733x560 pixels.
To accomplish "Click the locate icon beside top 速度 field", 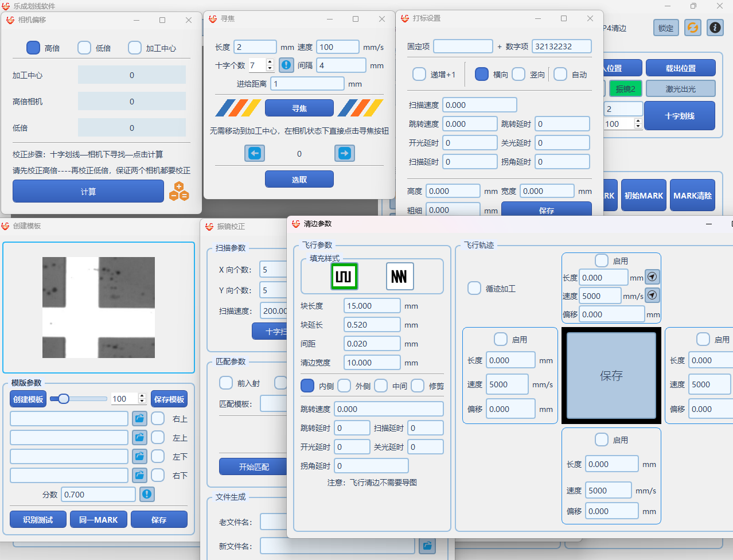I will (x=652, y=295).
